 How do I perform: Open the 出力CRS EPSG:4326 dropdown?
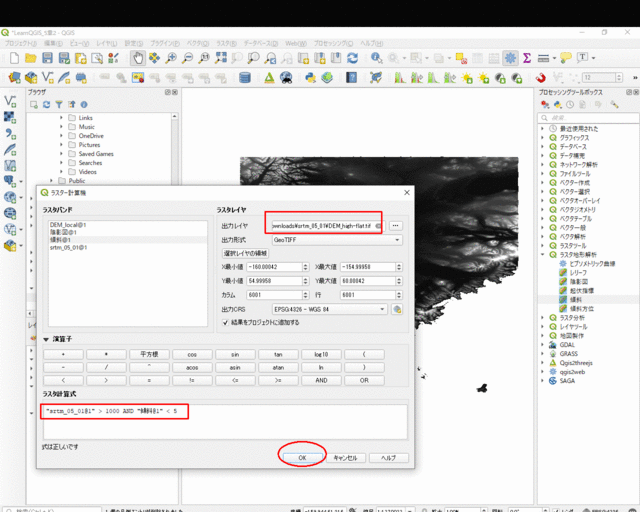[x=329, y=309]
